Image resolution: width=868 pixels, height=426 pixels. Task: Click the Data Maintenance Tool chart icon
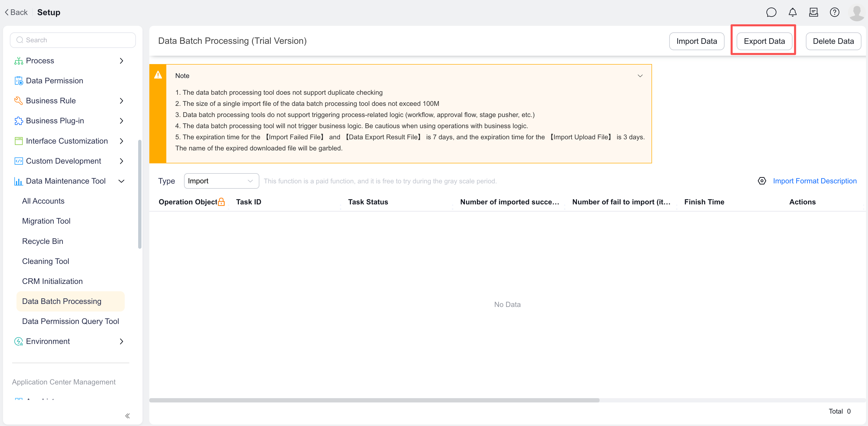coord(19,181)
